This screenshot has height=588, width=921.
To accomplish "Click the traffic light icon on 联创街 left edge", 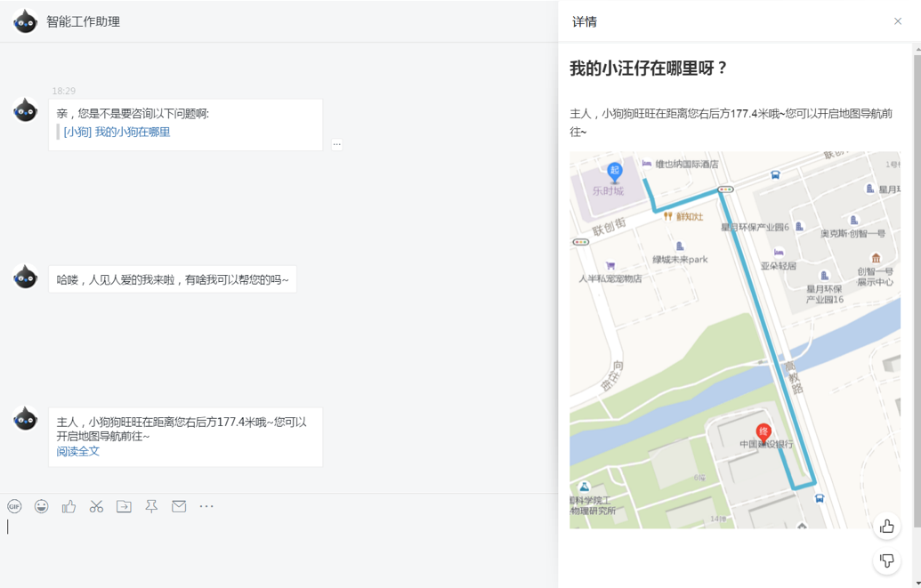I will click(x=580, y=242).
